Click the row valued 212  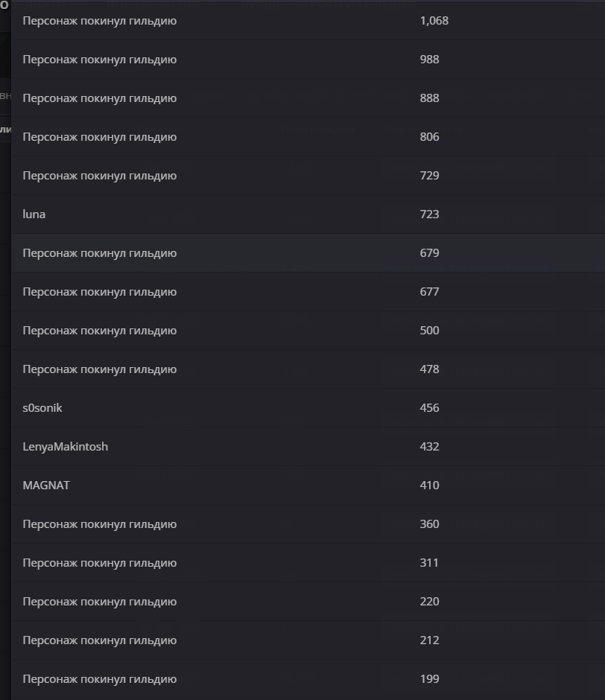tap(308, 640)
